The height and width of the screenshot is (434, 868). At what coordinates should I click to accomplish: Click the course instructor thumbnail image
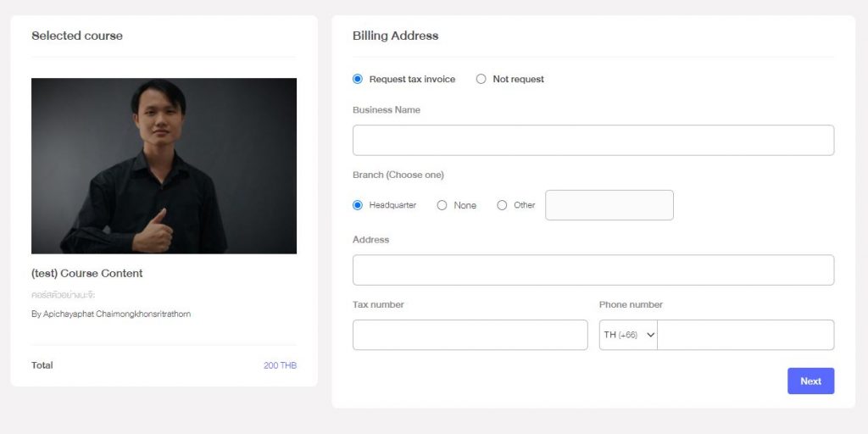click(164, 166)
